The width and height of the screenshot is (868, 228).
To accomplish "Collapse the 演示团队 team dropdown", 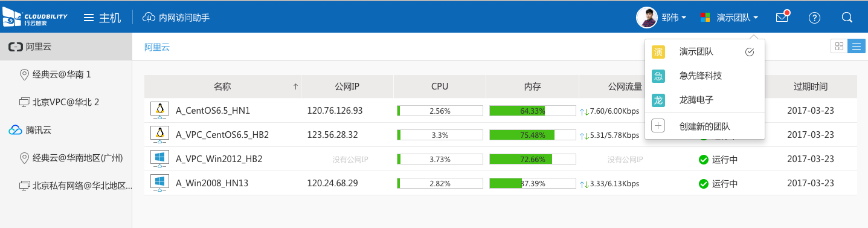I will point(738,18).
